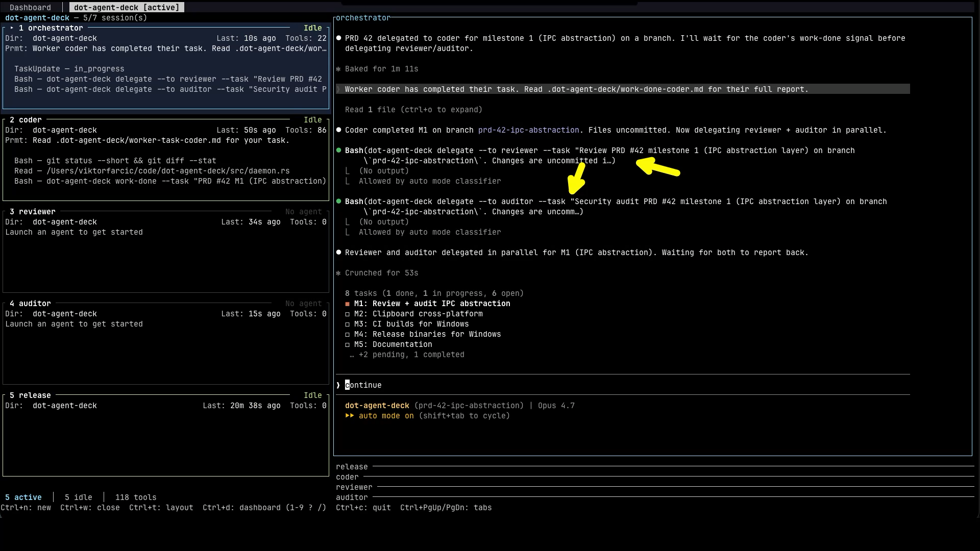Click the green bullet of auditor delegate Bash
Screen dimensions: 980x551
pyautogui.click(x=338, y=202)
